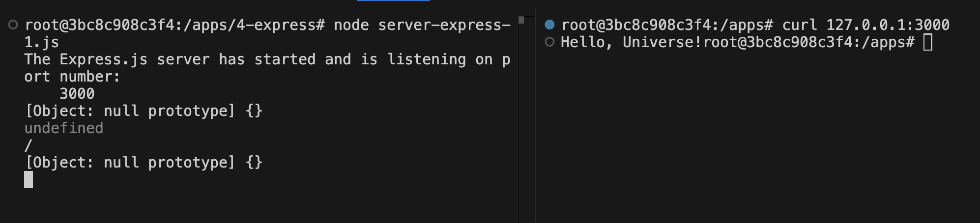The height and width of the screenshot is (223, 980).
Task: Click the hollow circle beside the node command
Action: (x=13, y=25)
